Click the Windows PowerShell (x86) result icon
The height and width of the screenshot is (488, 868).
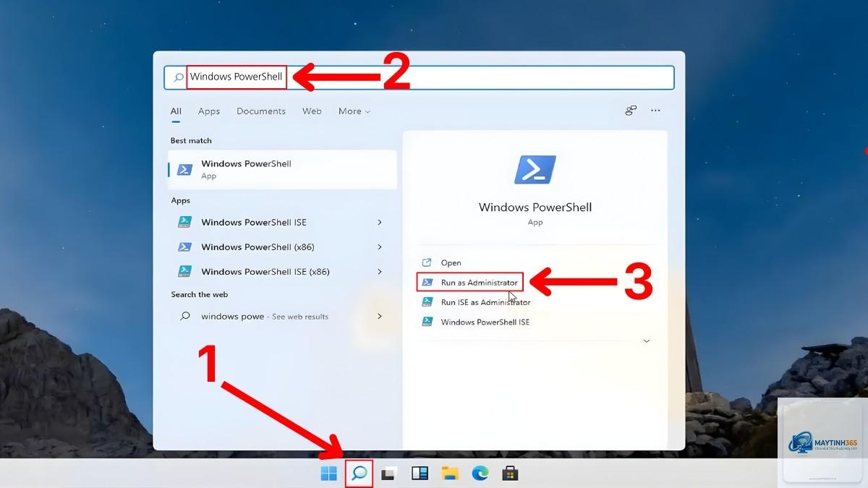pyautogui.click(x=185, y=247)
